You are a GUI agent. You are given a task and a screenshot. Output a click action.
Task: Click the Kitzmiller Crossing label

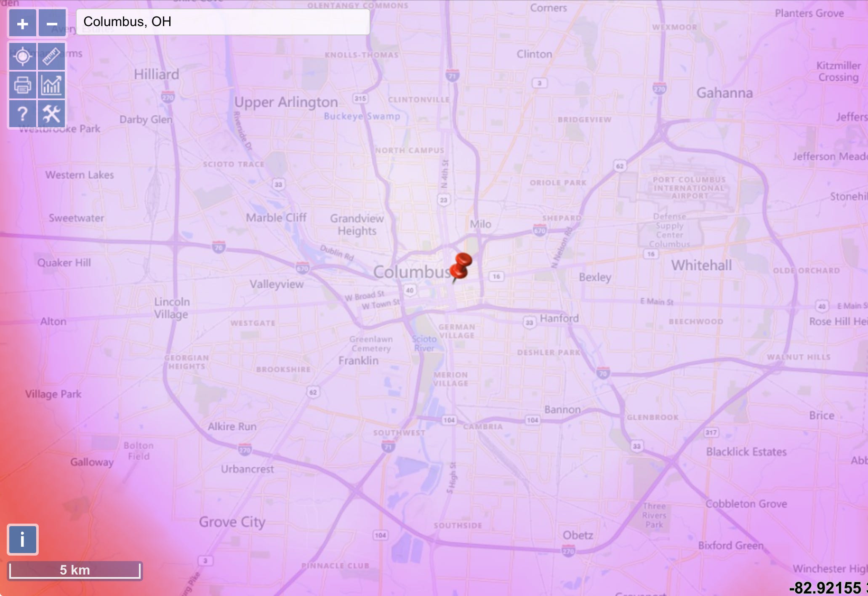pos(839,72)
